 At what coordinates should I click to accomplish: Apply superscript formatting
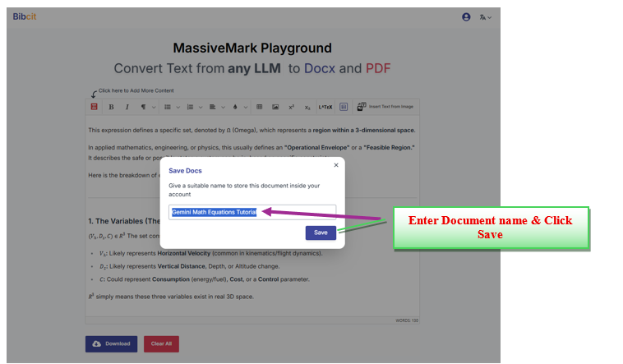(x=291, y=107)
